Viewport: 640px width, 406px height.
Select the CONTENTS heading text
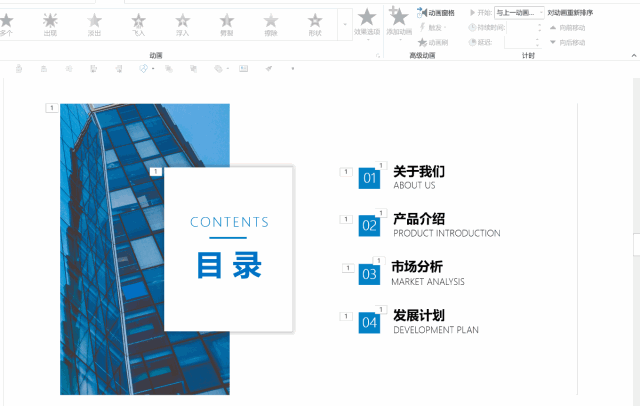point(229,222)
